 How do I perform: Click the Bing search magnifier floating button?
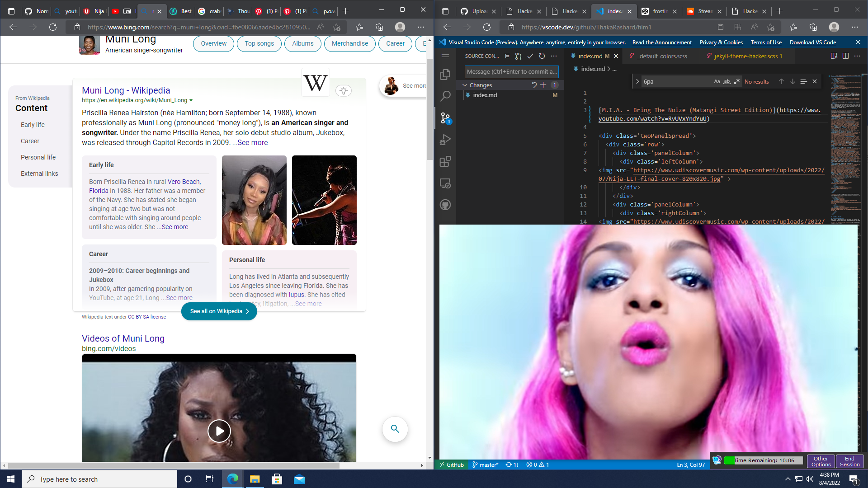395,429
